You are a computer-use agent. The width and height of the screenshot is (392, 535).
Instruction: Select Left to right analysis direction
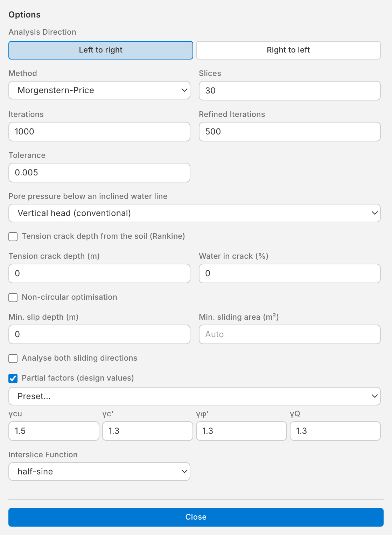click(x=101, y=50)
